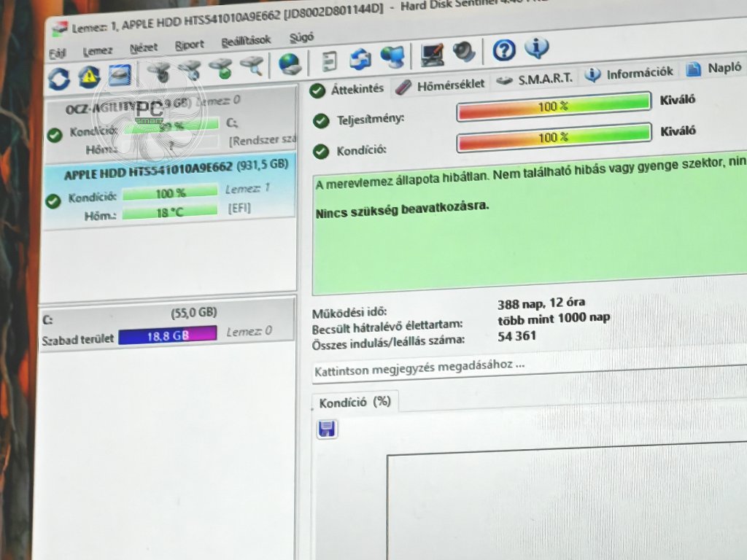Image resolution: width=747 pixels, height=560 pixels.
Task: Click the green check beside Teljesítmény
Action: [321, 121]
